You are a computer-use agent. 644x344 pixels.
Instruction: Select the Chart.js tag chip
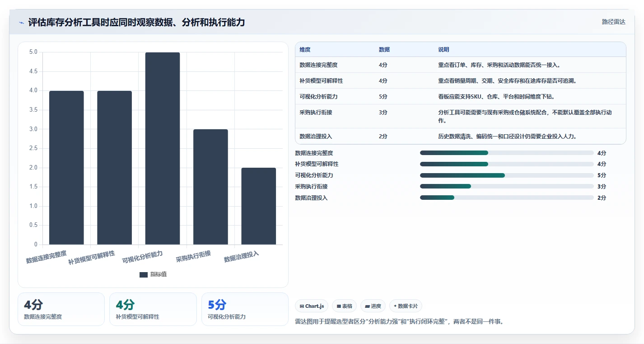[312, 306]
